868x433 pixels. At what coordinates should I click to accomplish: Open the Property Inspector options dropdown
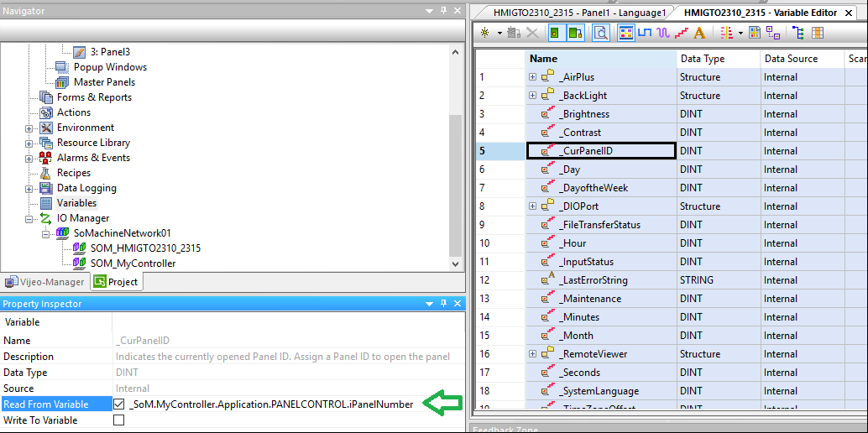point(429,304)
